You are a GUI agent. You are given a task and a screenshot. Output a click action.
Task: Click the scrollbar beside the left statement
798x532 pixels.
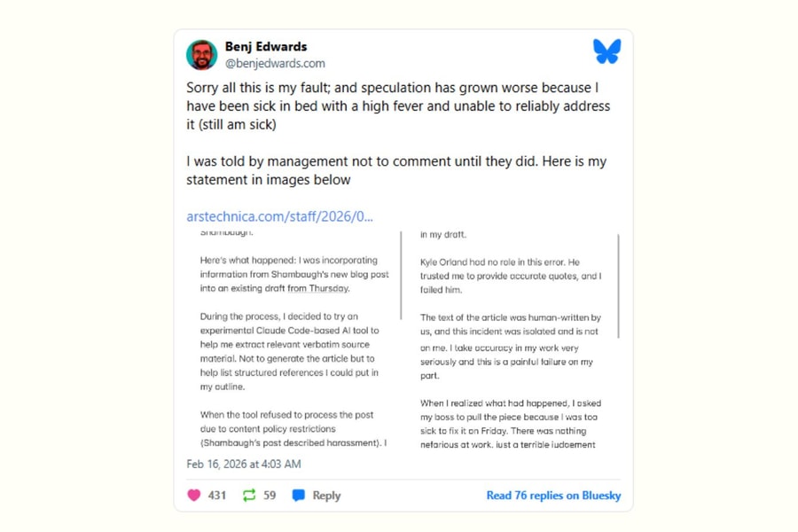[403, 275]
